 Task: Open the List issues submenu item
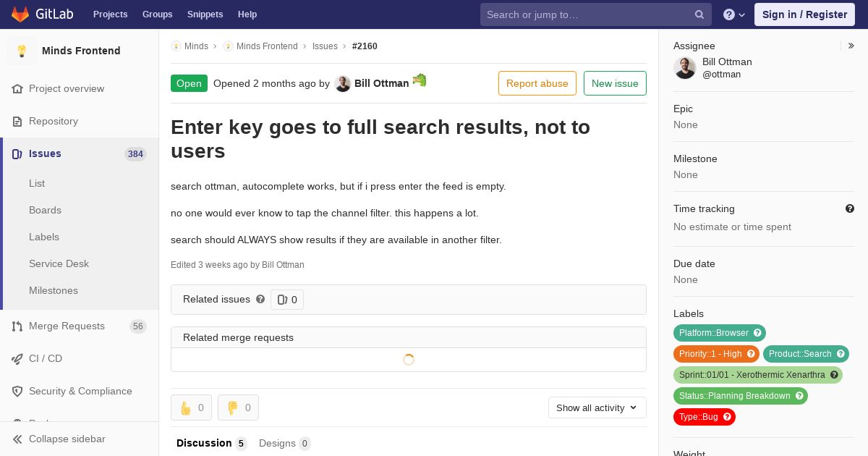[x=37, y=184]
